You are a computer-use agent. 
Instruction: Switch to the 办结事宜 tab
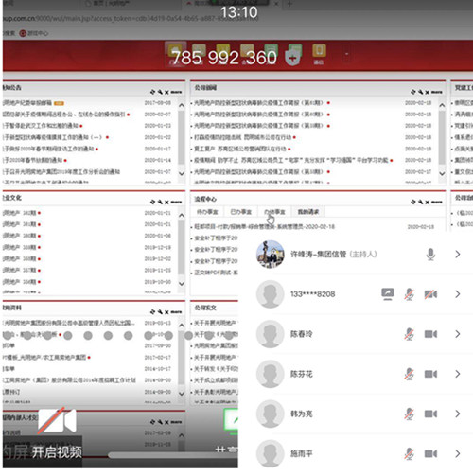click(x=274, y=212)
